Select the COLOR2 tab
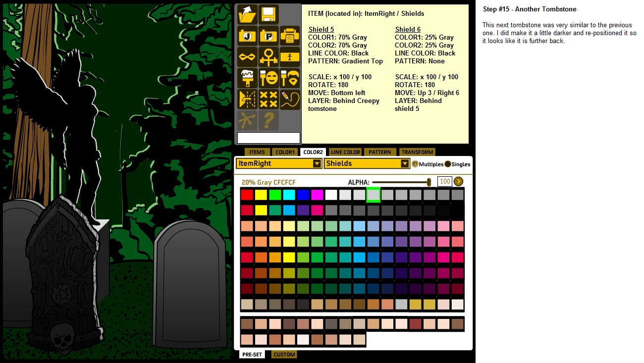 [x=313, y=152]
